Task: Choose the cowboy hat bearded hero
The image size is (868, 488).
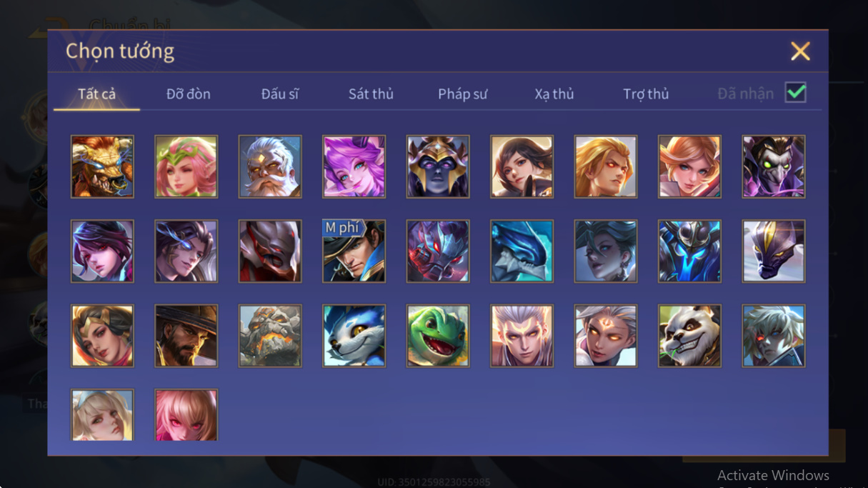Action: (x=186, y=336)
